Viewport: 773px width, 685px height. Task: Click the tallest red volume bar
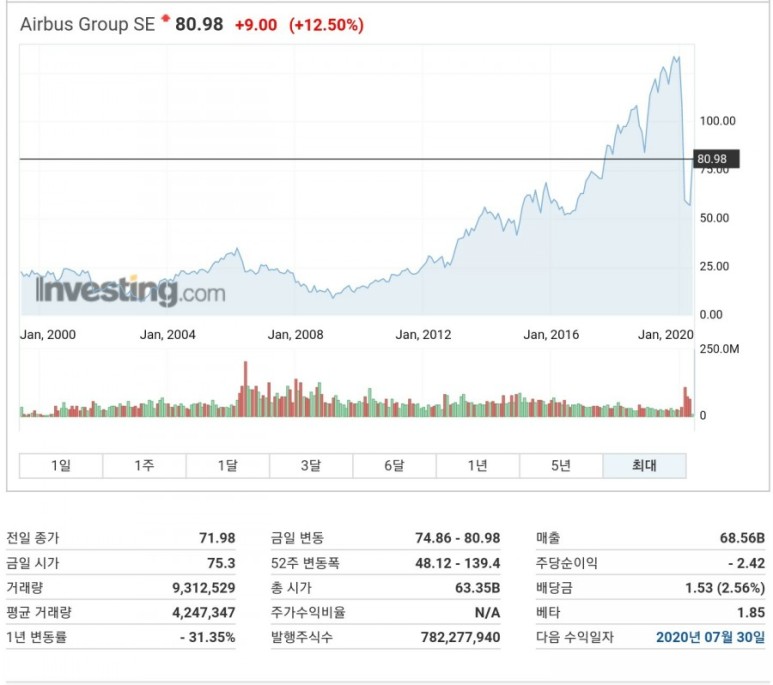click(x=246, y=389)
